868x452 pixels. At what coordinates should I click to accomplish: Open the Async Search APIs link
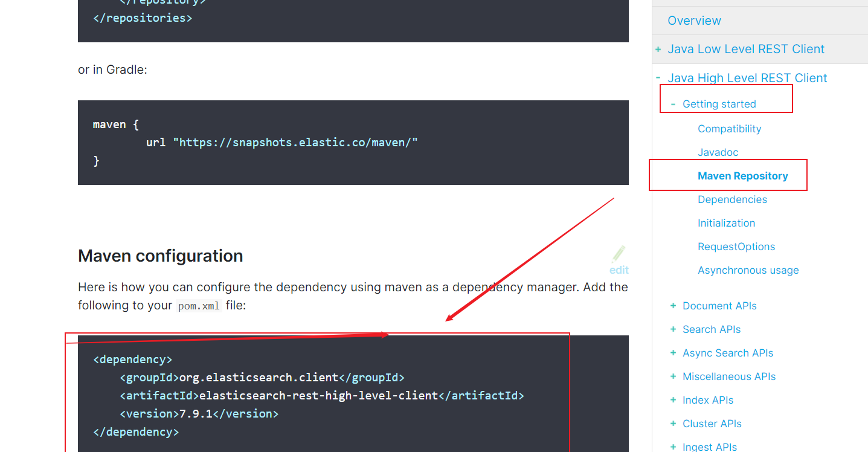728,353
